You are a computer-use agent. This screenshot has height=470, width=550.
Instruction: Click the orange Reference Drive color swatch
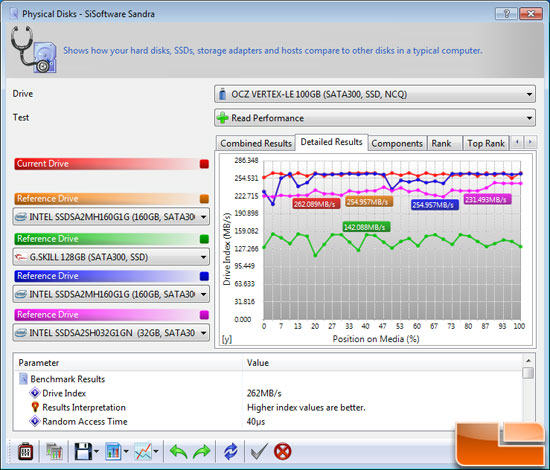[x=204, y=199]
